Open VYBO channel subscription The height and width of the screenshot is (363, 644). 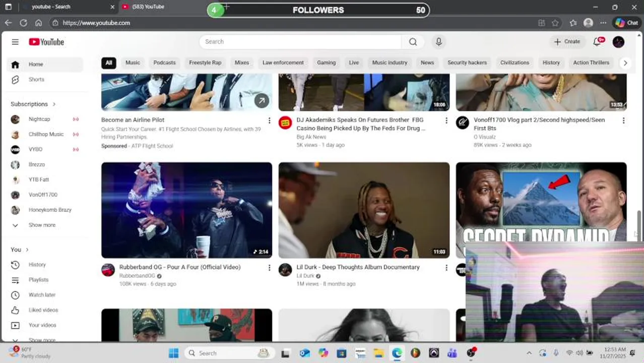(45, 149)
